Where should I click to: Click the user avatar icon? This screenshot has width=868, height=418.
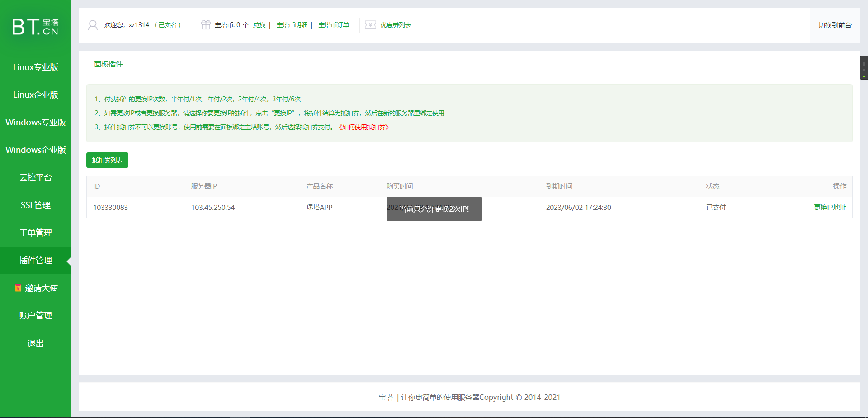coord(93,25)
